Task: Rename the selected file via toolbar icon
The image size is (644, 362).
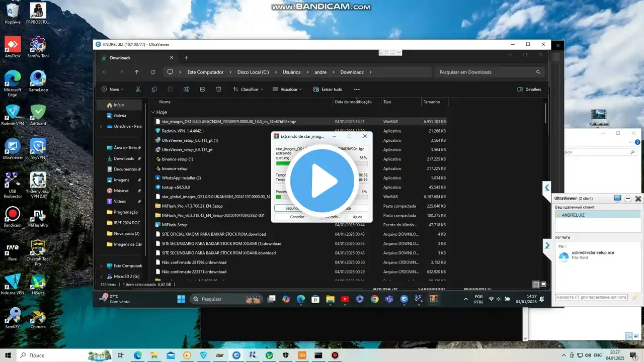Action: [186, 89]
